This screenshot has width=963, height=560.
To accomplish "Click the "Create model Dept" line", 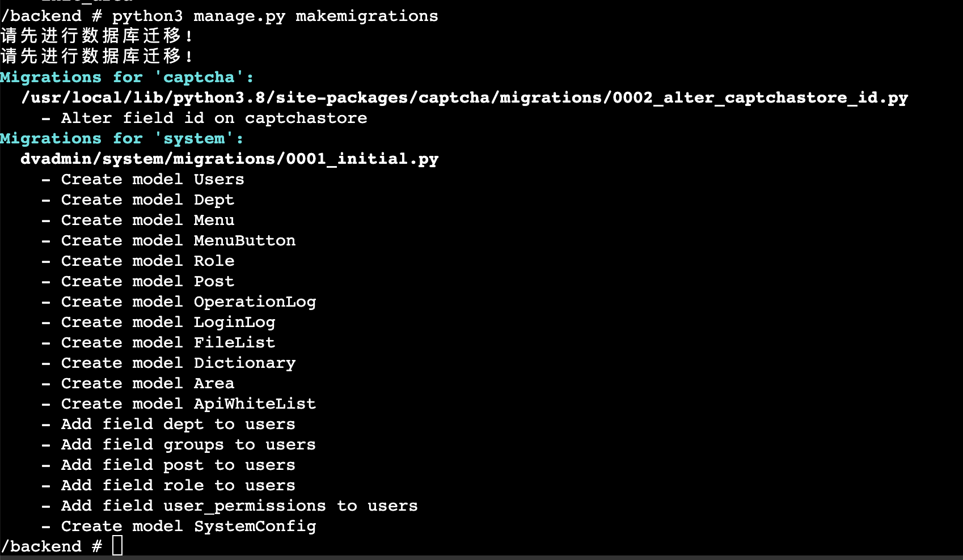I will [x=138, y=200].
